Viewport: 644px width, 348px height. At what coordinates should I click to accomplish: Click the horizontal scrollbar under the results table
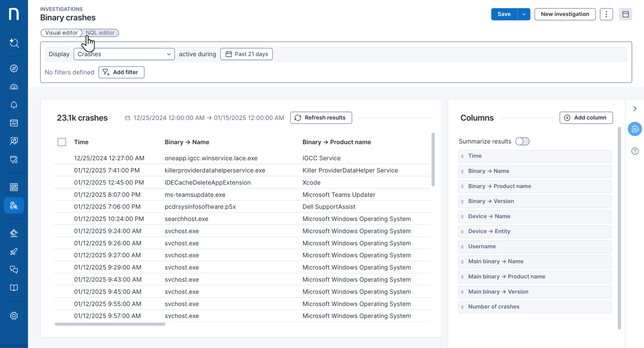pos(110,324)
